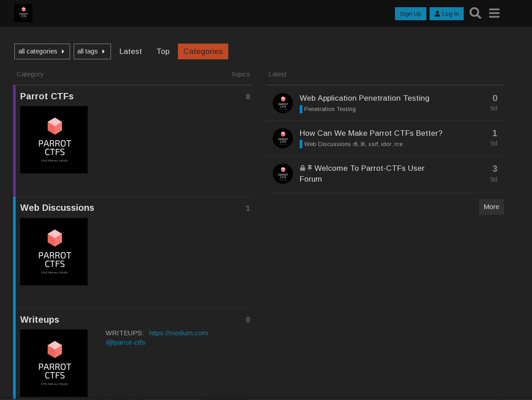532x400 pixels.
Task: Click avatar beside Welcome To Parrot-CTFs topic
Action: (x=283, y=173)
